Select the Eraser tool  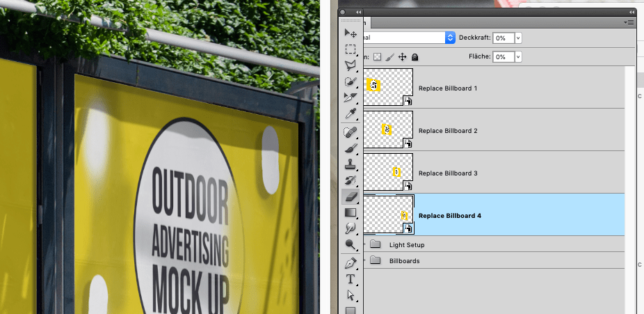pyautogui.click(x=351, y=197)
